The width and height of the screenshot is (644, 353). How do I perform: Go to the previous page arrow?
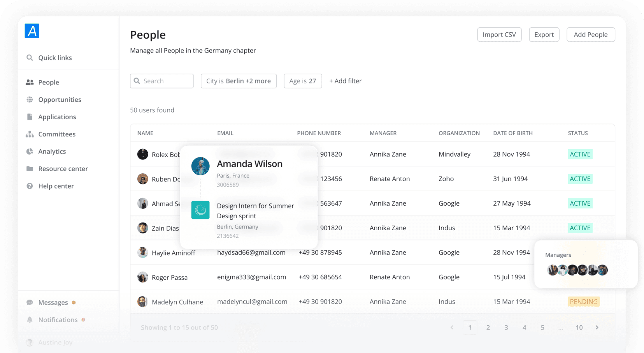[452, 328]
